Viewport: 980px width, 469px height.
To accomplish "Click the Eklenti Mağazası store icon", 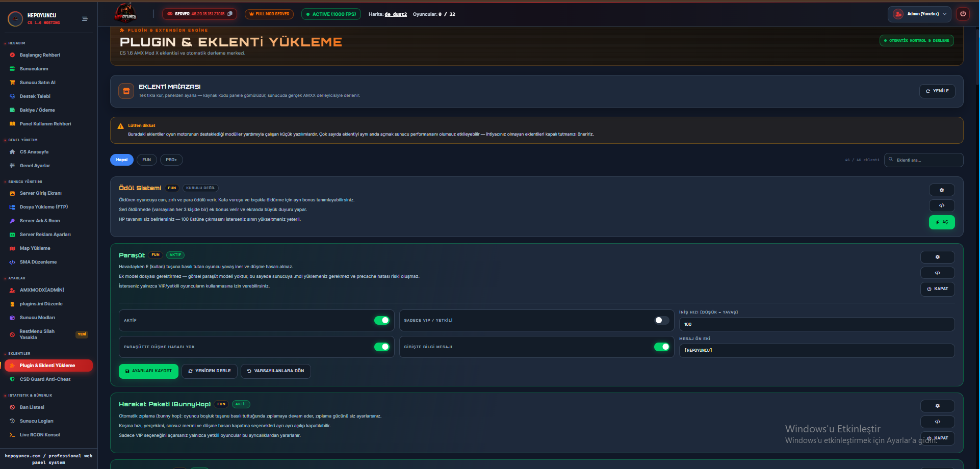I will (126, 91).
